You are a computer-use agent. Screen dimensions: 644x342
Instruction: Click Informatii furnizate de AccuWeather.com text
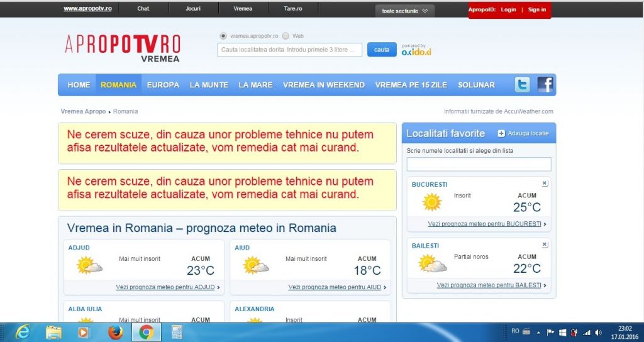coord(498,111)
